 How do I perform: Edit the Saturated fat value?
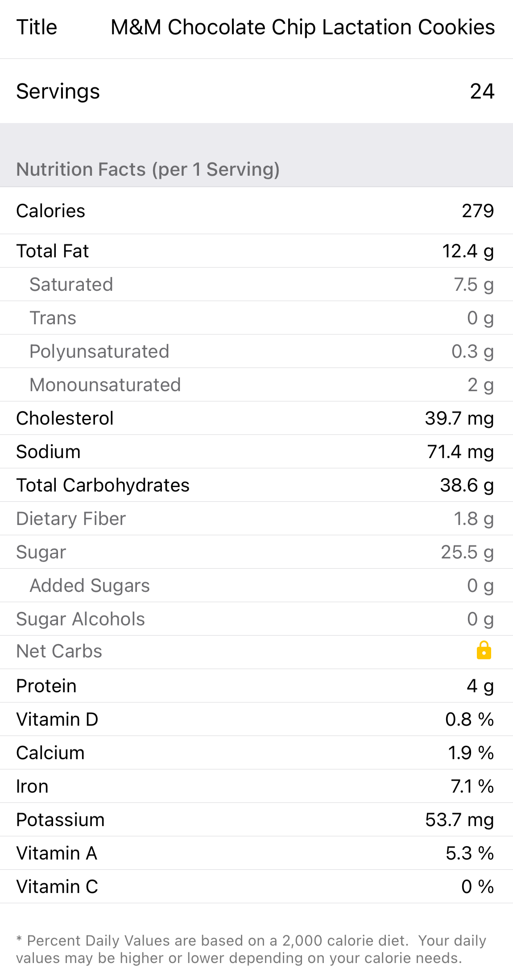pos(473,285)
